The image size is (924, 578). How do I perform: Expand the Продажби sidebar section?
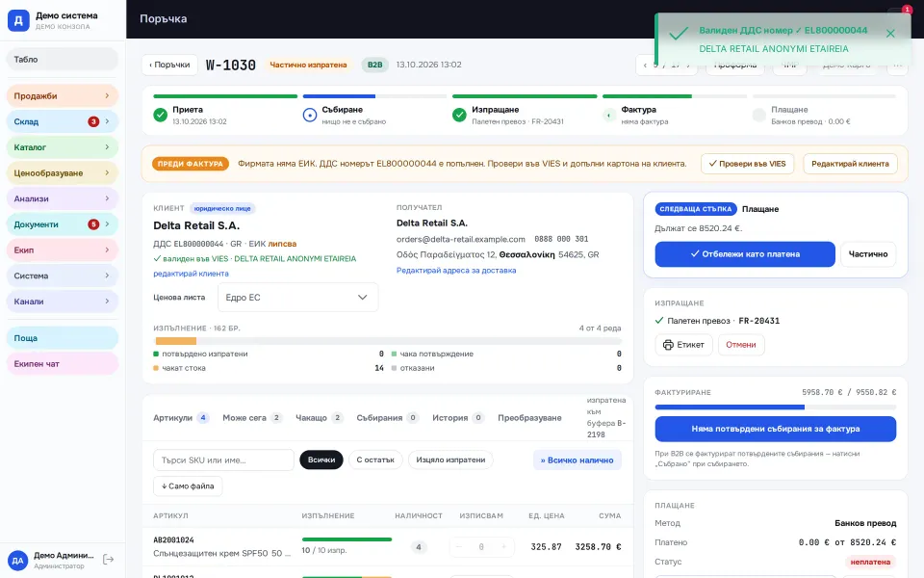pyautogui.click(x=63, y=96)
